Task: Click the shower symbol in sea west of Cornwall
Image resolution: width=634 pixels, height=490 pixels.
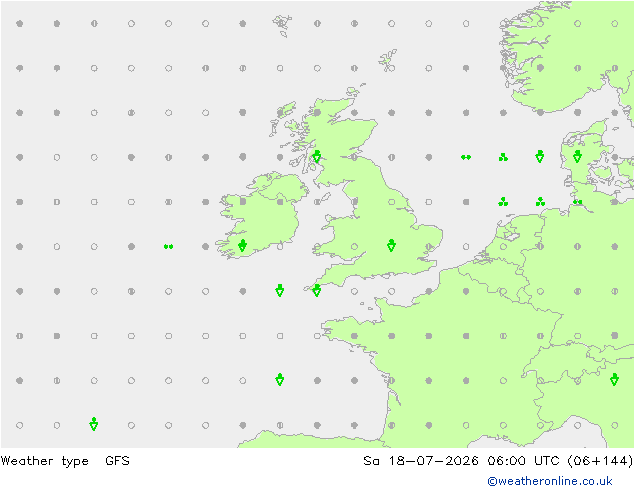Action: click(x=279, y=290)
